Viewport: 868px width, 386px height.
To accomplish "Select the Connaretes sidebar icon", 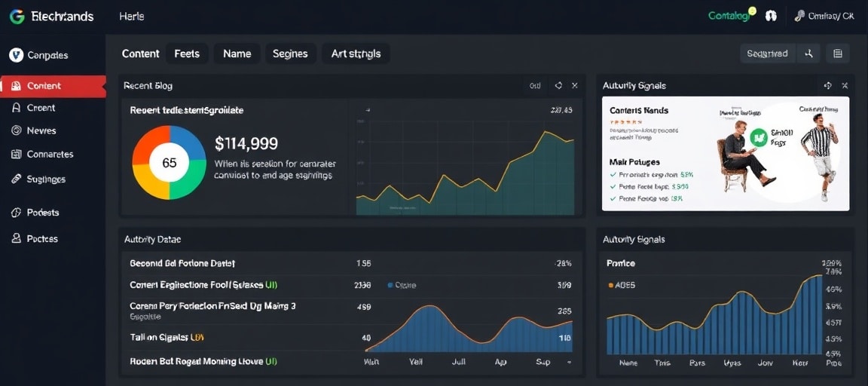I will click(16, 155).
